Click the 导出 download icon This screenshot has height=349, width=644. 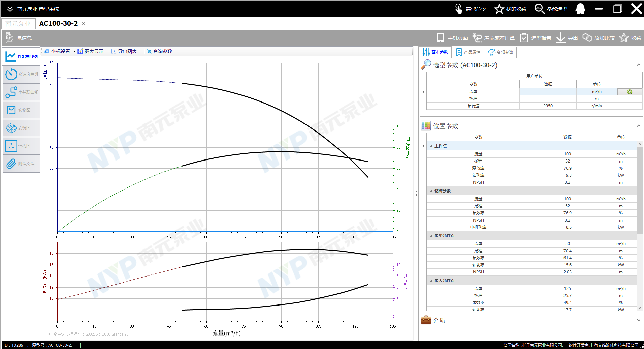(x=560, y=38)
